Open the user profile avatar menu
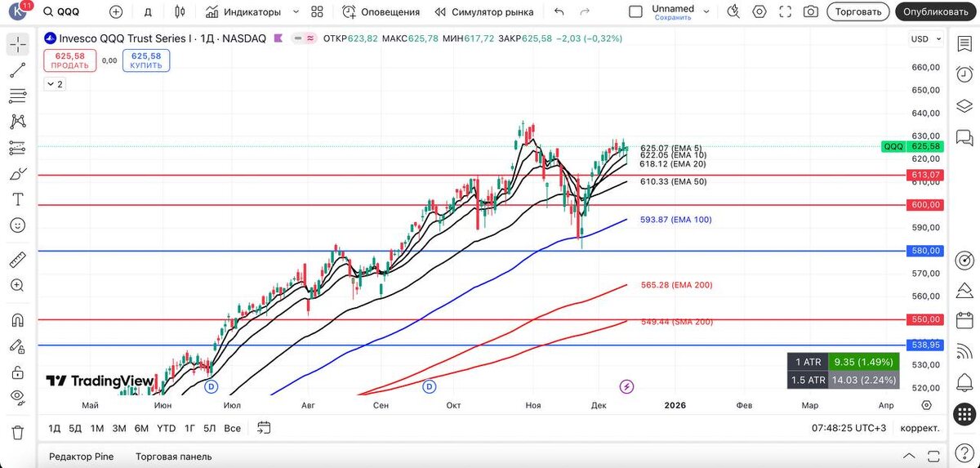The image size is (980, 468). (18, 11)
